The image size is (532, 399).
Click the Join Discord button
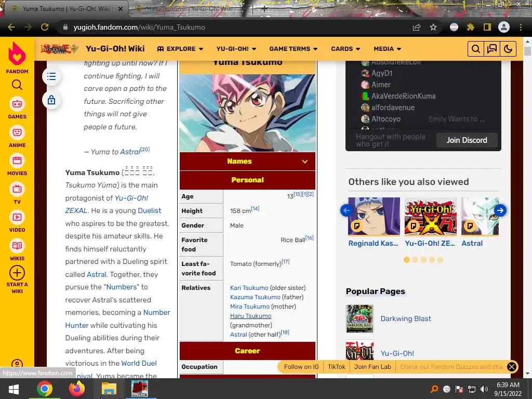tap(467, 140)
